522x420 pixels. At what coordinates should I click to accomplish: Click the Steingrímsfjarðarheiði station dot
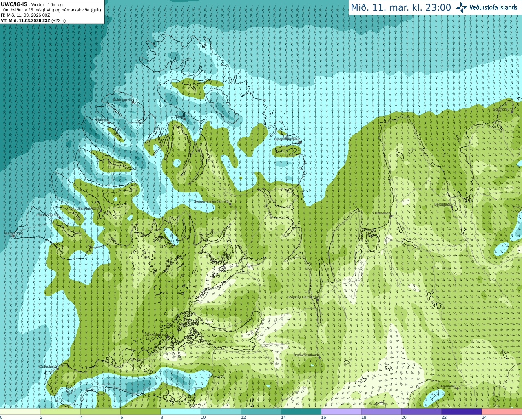[x=230, y=204]
